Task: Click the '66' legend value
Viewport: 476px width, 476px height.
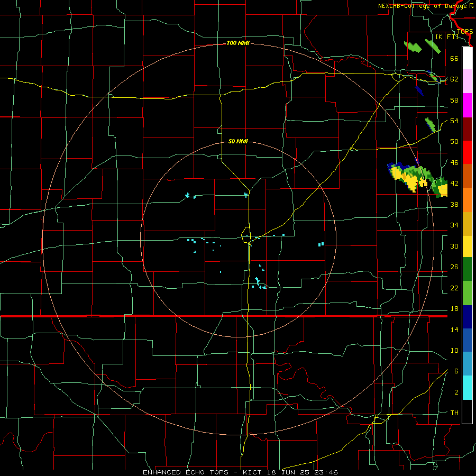Action: [454, 58]
